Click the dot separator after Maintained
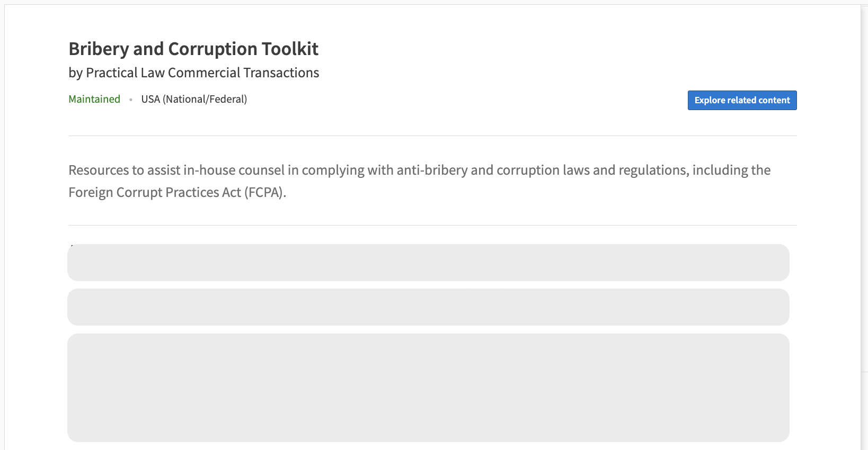 coord(131,100)
